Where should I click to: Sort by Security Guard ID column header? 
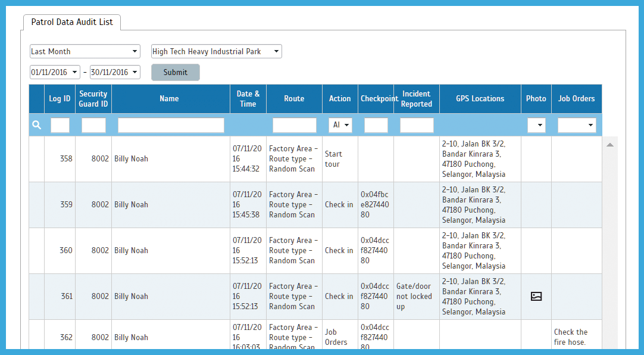93,99
